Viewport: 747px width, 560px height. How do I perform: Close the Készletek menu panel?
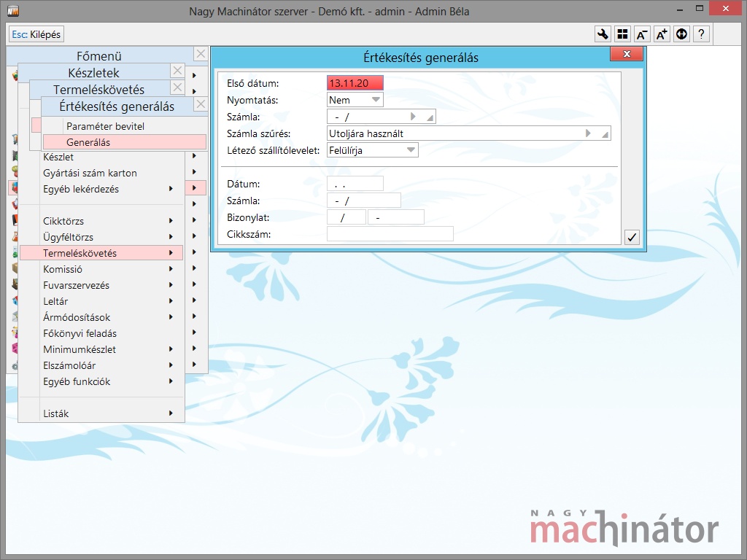coord(177,71)
